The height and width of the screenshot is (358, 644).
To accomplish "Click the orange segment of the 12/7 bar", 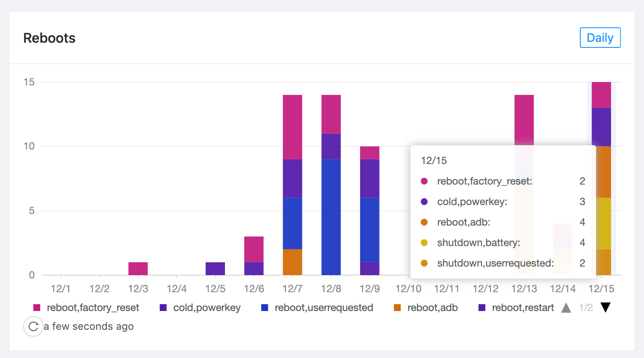I will (x=292, y=262).
